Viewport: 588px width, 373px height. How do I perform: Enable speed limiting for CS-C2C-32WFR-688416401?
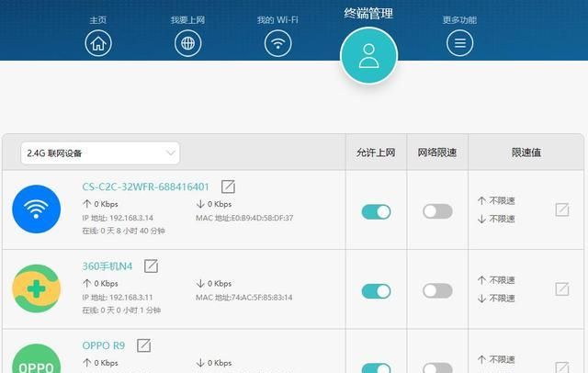437,211
